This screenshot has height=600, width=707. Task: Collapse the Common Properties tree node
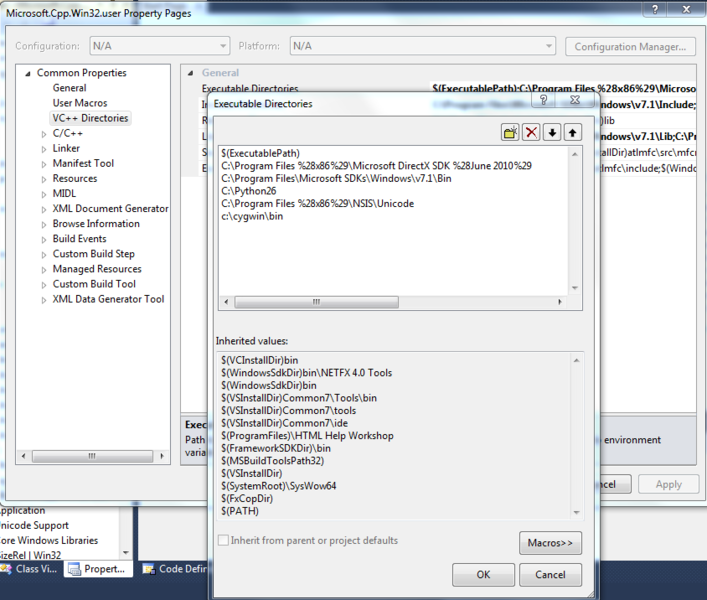28,73
